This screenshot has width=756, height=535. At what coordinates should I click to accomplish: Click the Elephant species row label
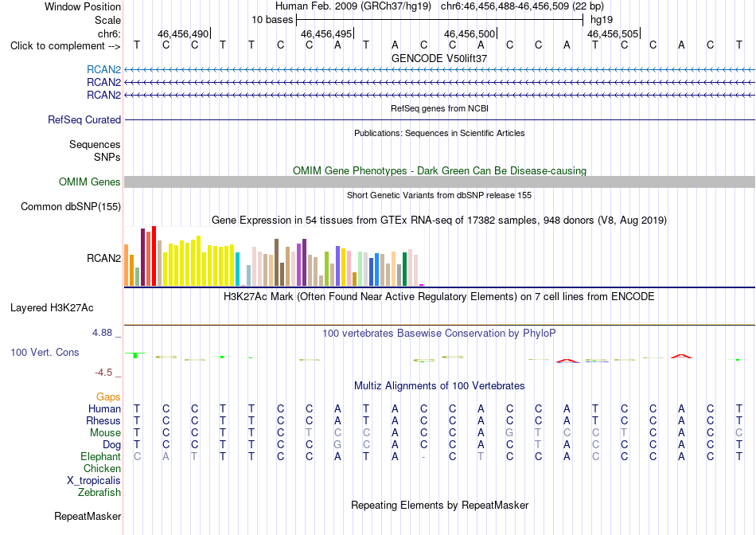(x=100, y=456)
